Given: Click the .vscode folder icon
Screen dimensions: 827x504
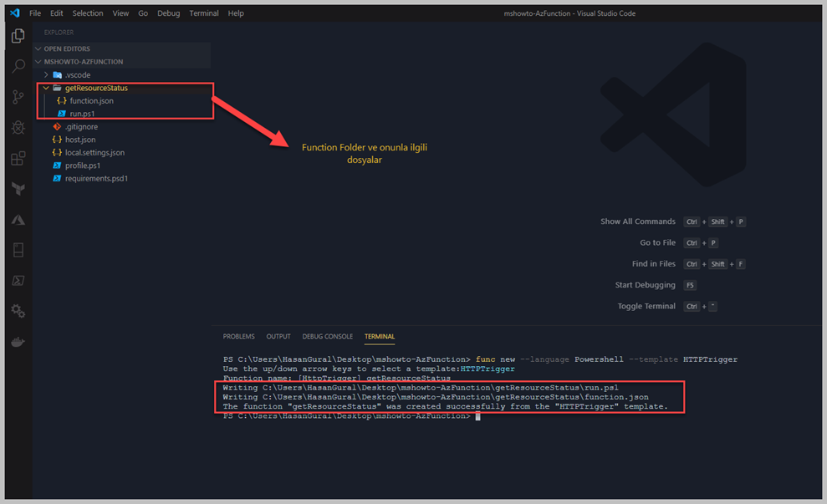Looking at the screenshot, I should [x=58, y=75].
